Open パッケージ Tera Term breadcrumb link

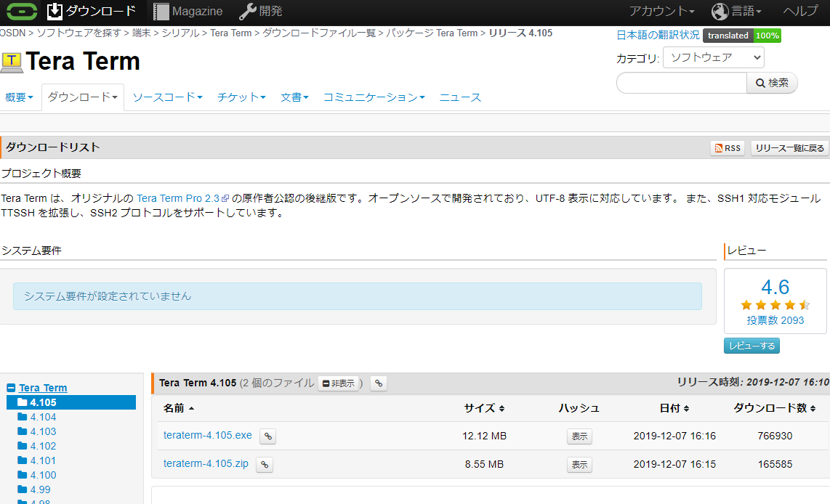[432, 33]
